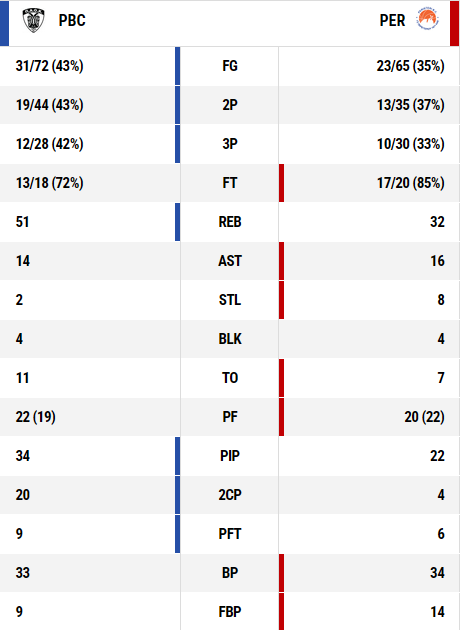This screenshot has width=461, height=630.
Task: Click the TO turnovers label
Action: [x=229, y=378]
